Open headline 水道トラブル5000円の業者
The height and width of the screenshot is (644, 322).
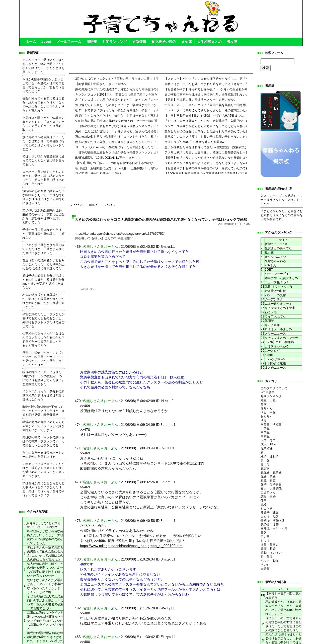[194, 142]
